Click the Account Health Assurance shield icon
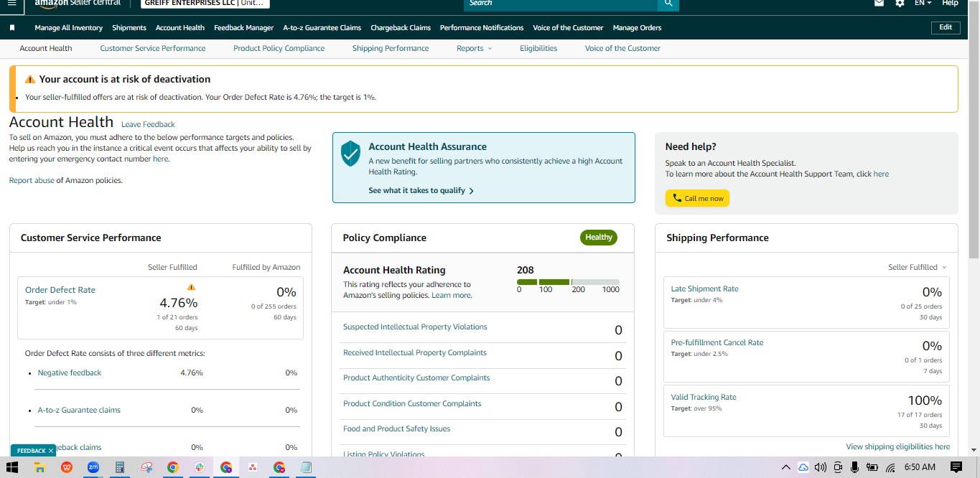980x478 pixels. [x=350, y=154]
